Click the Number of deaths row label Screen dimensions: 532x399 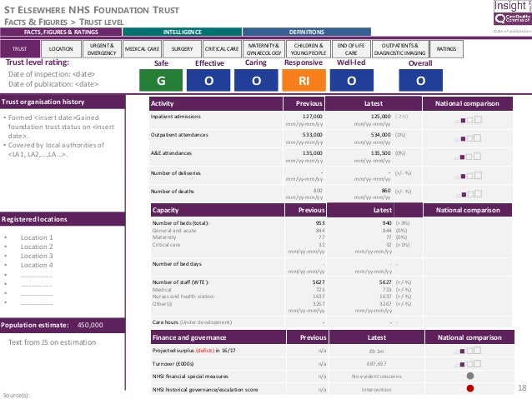tap(173, 192)
